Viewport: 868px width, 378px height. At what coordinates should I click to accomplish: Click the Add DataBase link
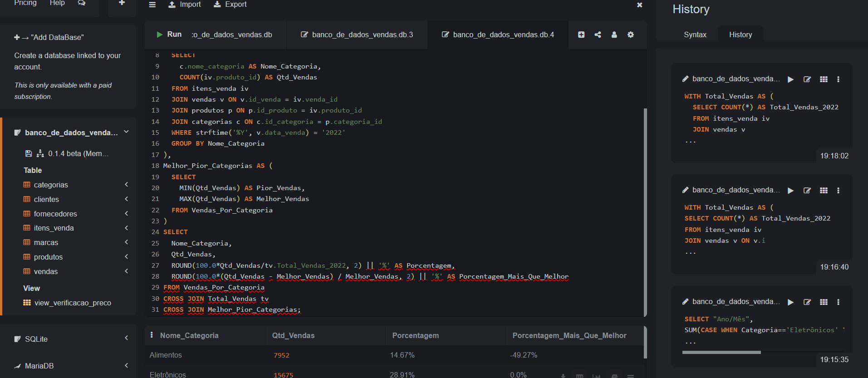click(x=49, y=37)
